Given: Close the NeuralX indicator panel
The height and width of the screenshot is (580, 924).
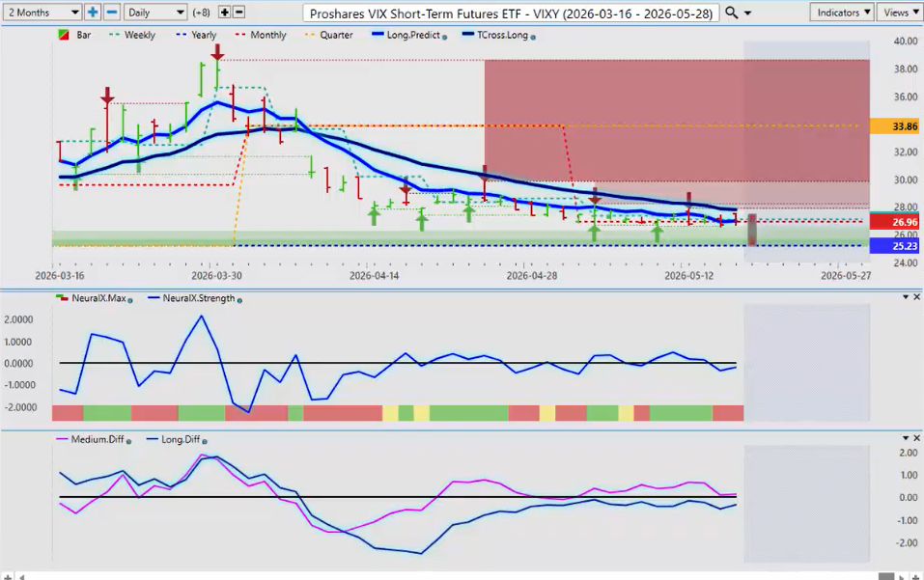Looking at the screenshot, I should pyautogui.click(x=916, y=297).
